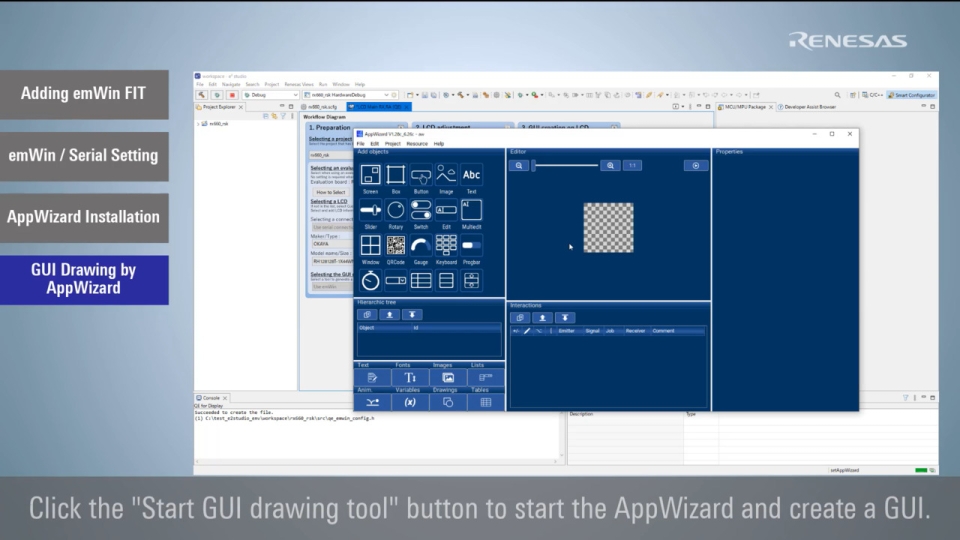This screenshot has width=960, height=540.
Task: Add the three-row listbox object
Action: 446,280
